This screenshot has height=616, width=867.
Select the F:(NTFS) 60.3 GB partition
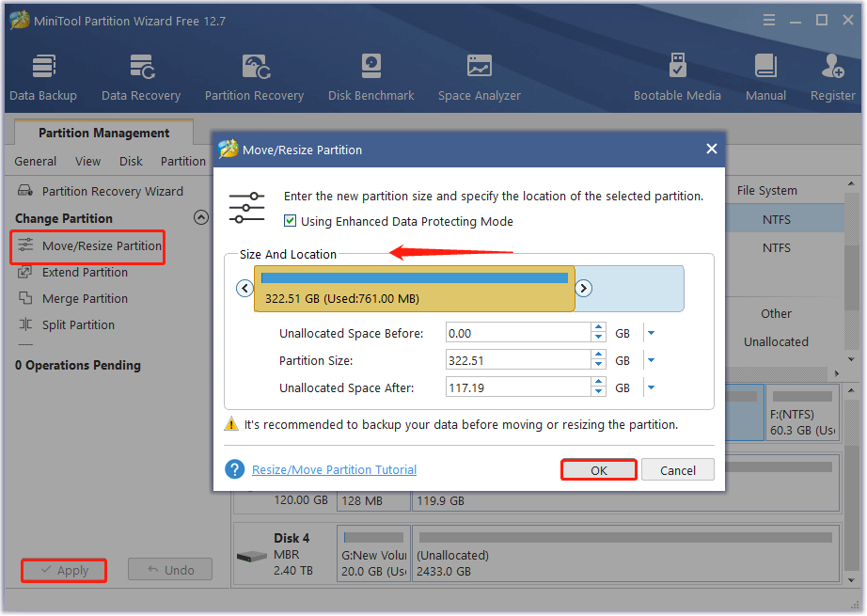click(x=803, y=413)
